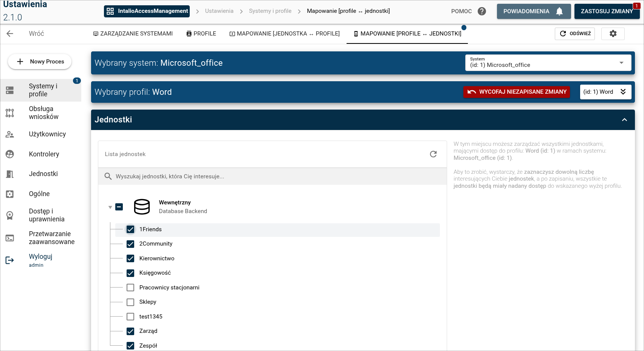
Task: Switch to Zarządzanie systemami tab
Action: 133,34
